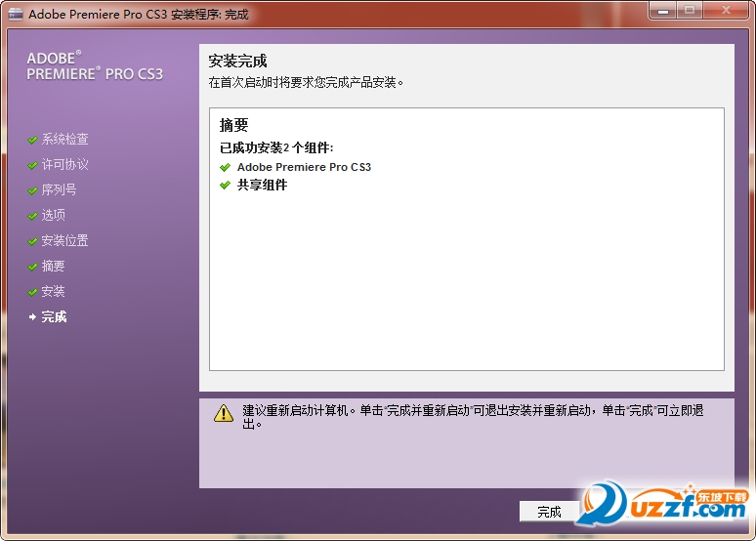Click the checkmark icon next to 许可协议
The width and height of the screenshot is (756, 541).
(x=32, y=165)
